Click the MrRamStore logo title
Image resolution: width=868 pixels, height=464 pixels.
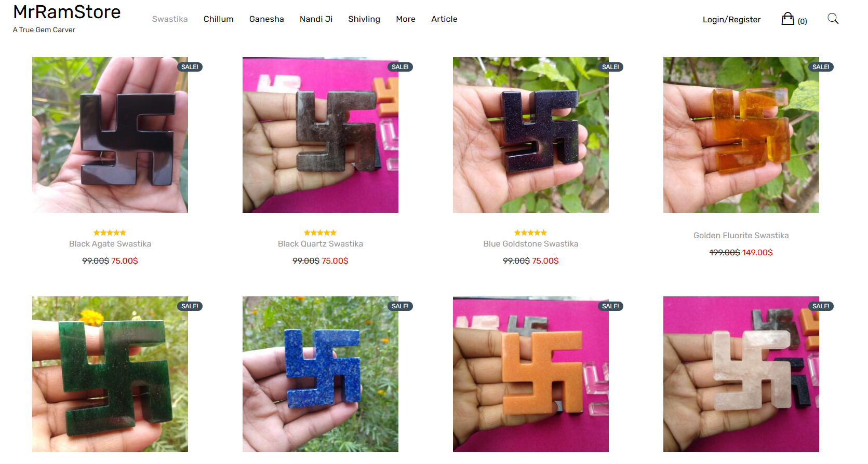67,12
